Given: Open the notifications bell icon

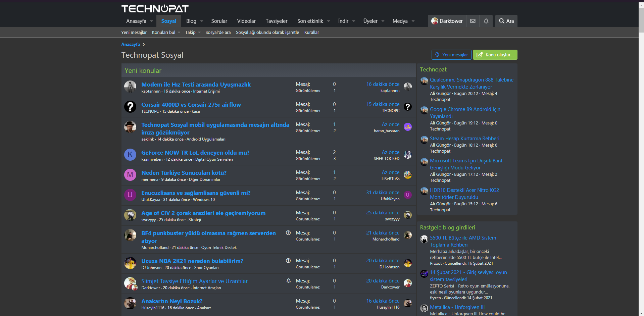Looking at the screenshot, I should point(486,21).
